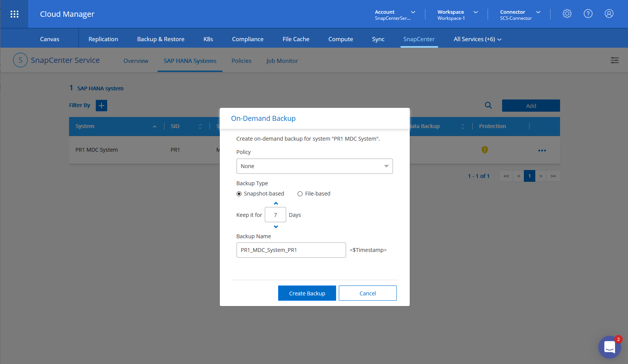This screenshot has width=628, height=364.
Task: Open the settings gear icon
Action: (567, 14)
